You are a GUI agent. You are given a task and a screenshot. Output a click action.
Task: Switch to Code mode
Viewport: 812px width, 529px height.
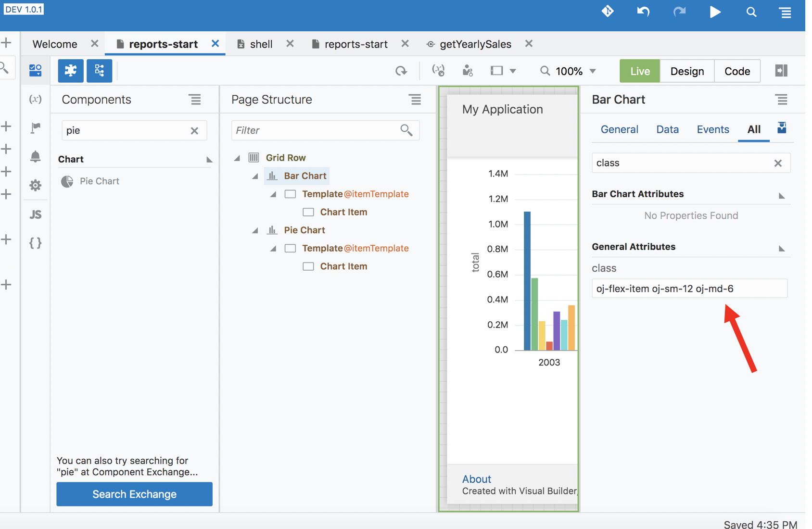[737, 71]
